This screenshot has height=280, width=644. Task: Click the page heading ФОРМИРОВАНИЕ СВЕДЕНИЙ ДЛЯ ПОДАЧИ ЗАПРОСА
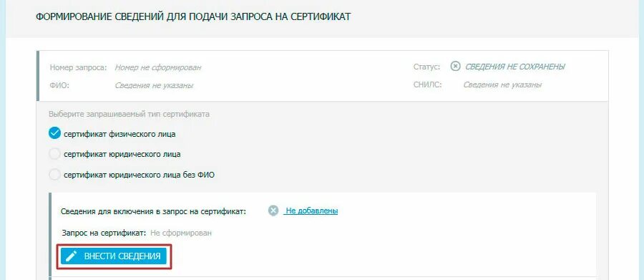point(193,17)
